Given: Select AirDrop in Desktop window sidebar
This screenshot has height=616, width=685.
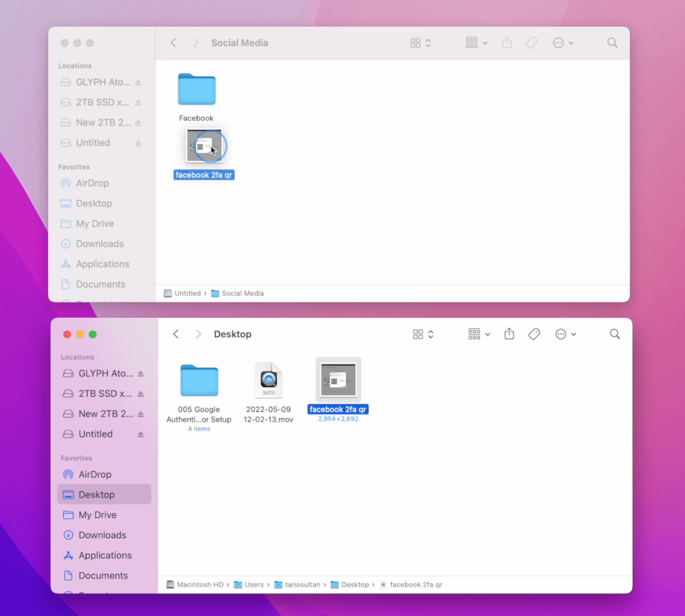Looking at the screenshot, I should [104, 474].
